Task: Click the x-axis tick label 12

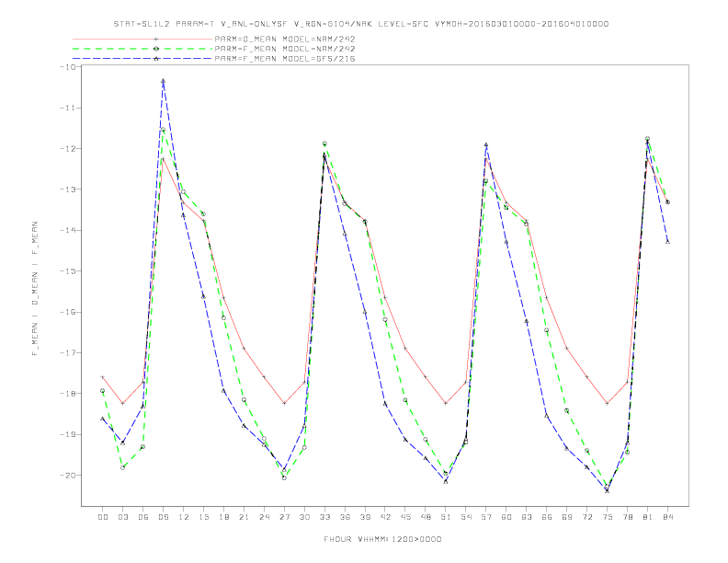Action: (x=184, y=517)
